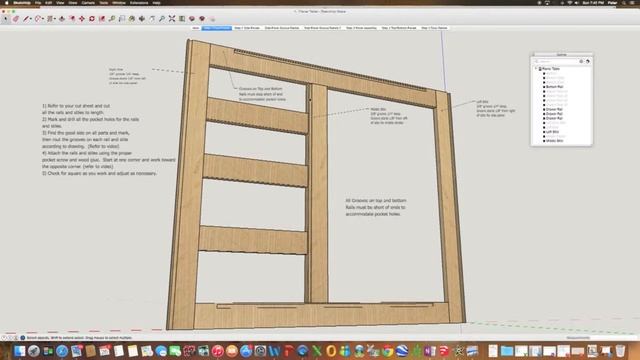
Task: Open the Window menu
Action: (x=119, y=3)
